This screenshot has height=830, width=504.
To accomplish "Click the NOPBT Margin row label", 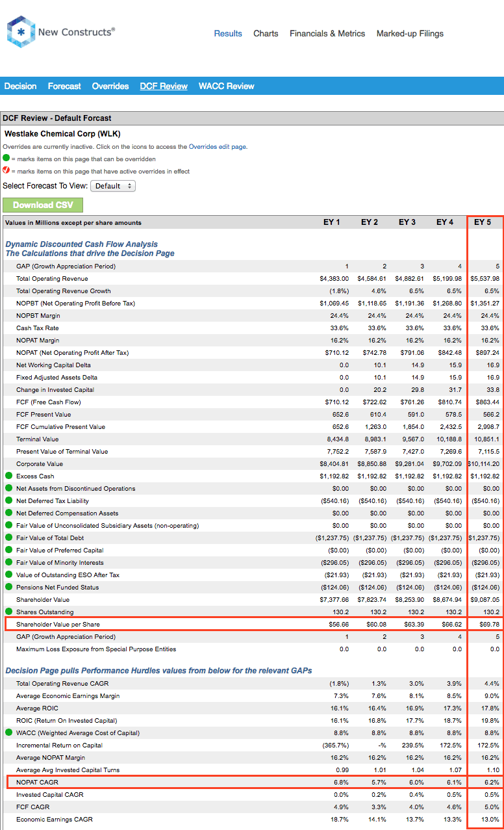I will [38, 316].
